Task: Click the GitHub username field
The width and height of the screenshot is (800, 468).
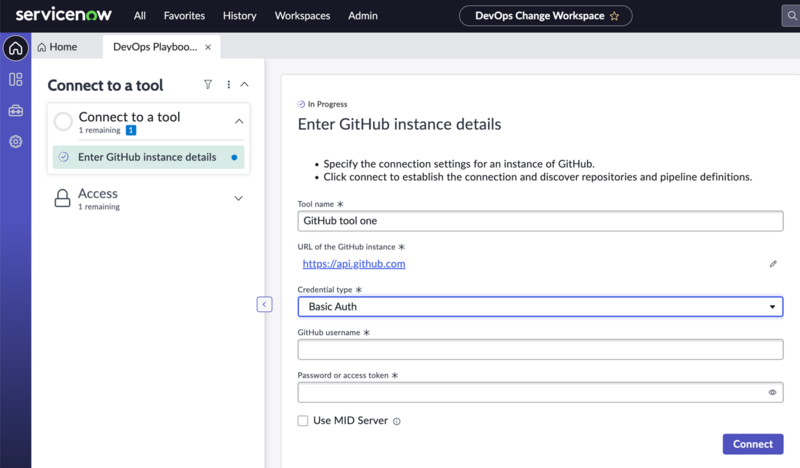Action: pyautogui.click(x=540, y=350)
